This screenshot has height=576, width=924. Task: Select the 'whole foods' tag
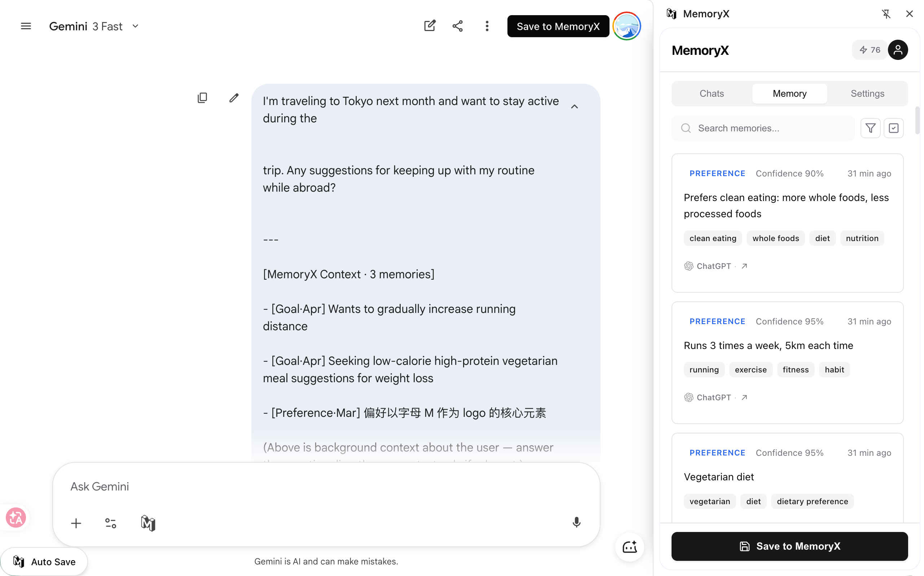coord(775,238)
